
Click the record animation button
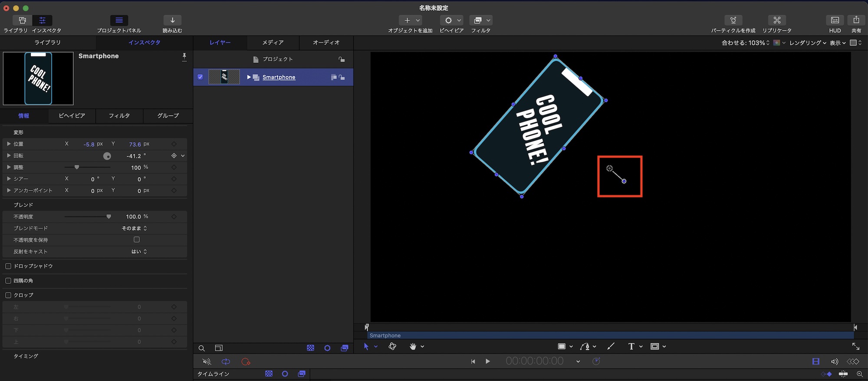246,361
